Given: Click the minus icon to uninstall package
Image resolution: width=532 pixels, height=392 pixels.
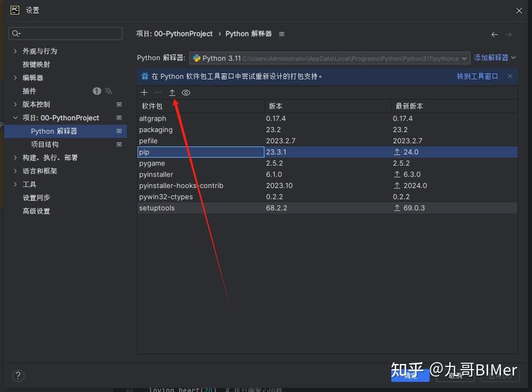Looking at the screenshot, I should click(158, 93).
